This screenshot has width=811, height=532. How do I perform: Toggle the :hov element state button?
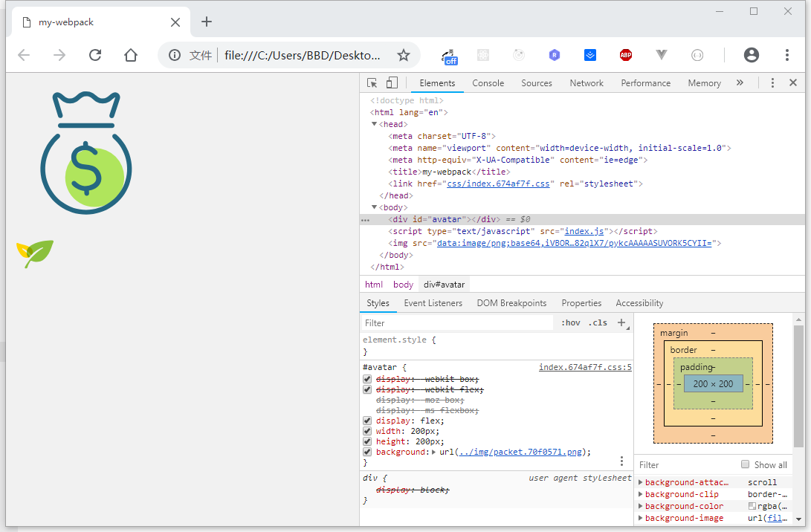[x=571, y=322]
